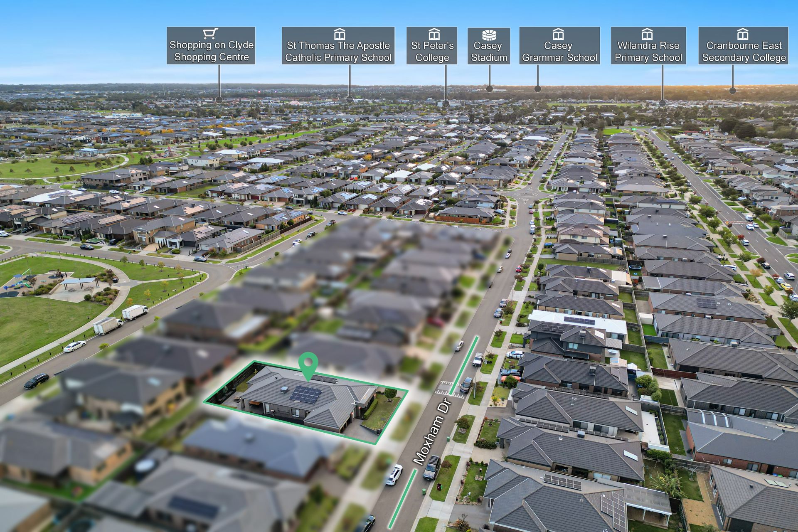
Task: Click the school icon above St Thomas The Apostle
Action: click(340, 34)
